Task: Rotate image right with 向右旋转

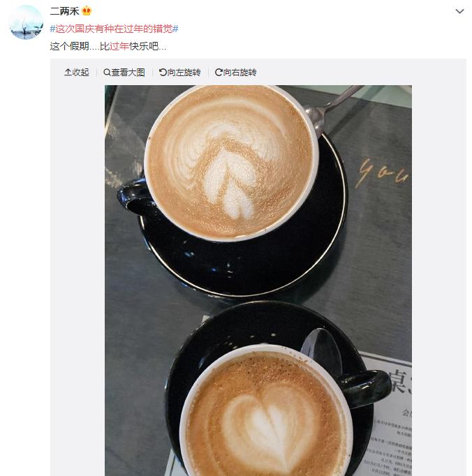Action: click(x=236, y=73)
